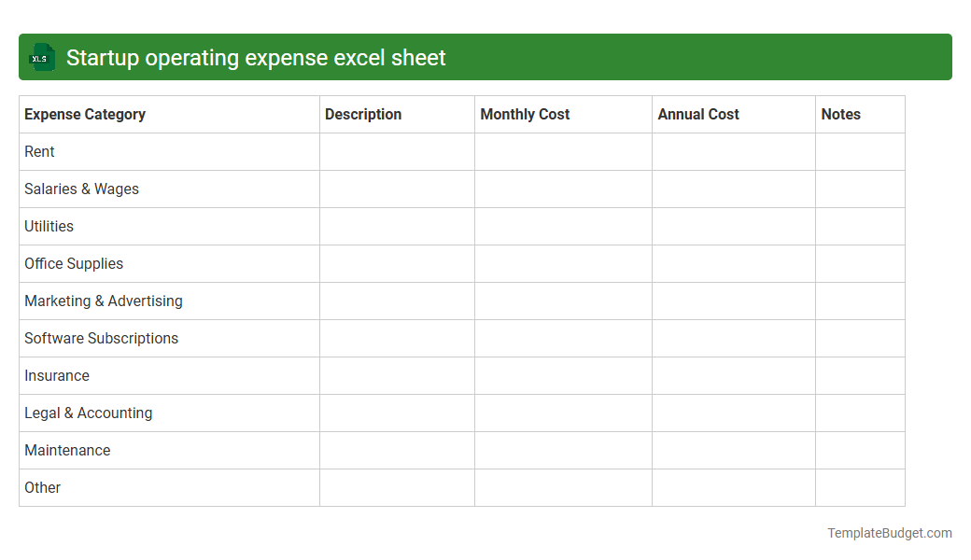Screen dimensions: 971x560
Task: Click the Notes column header
Action: pos(840,114)
